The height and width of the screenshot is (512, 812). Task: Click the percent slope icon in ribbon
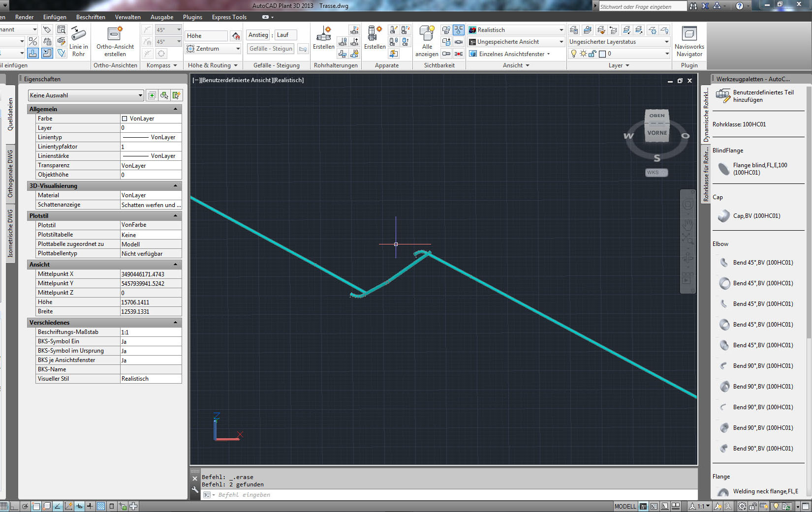pos(33,41)
